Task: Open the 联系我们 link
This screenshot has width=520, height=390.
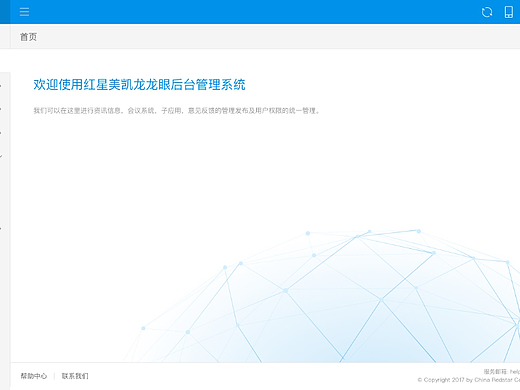Action: pyautogui.click(x=75, y=376)
